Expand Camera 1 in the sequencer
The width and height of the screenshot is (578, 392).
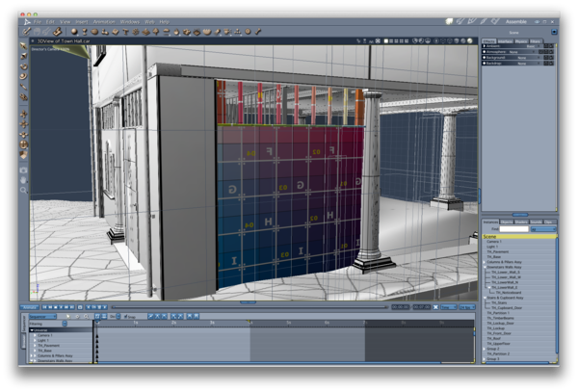(x=35, y=335)
